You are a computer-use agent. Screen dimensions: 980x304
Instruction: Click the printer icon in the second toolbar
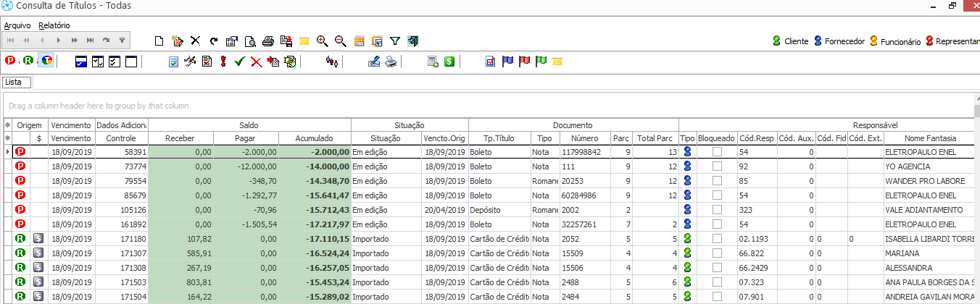391,62
